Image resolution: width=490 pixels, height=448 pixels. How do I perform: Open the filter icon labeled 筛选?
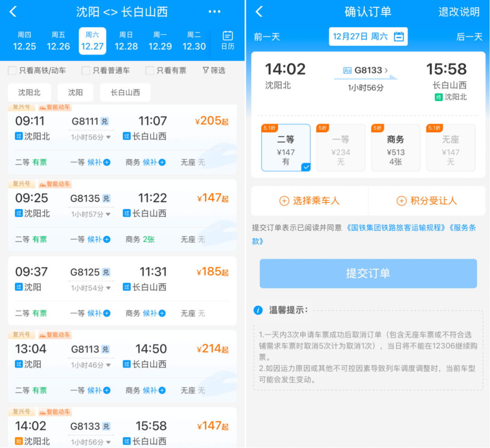[213, 70]
